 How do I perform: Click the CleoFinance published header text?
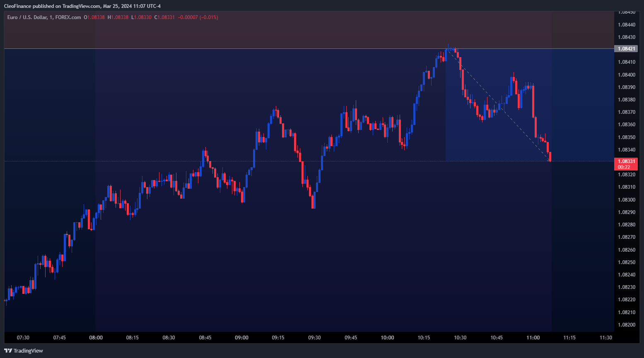coord(82,6)
